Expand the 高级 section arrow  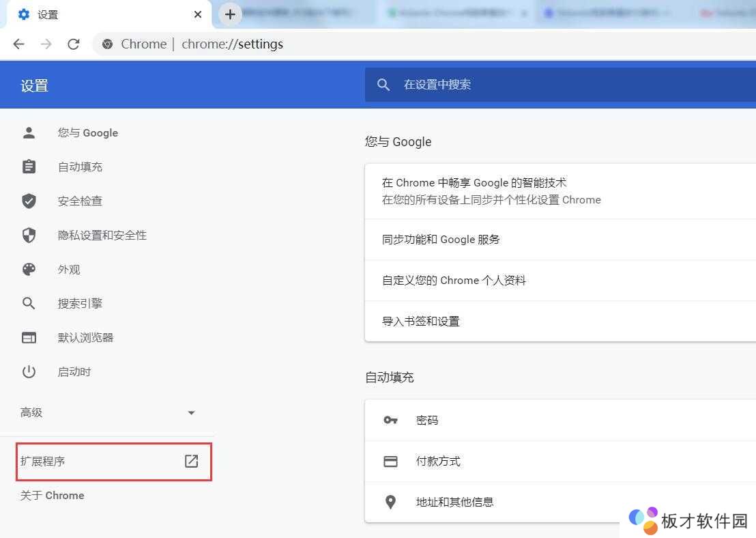point(191,413)
